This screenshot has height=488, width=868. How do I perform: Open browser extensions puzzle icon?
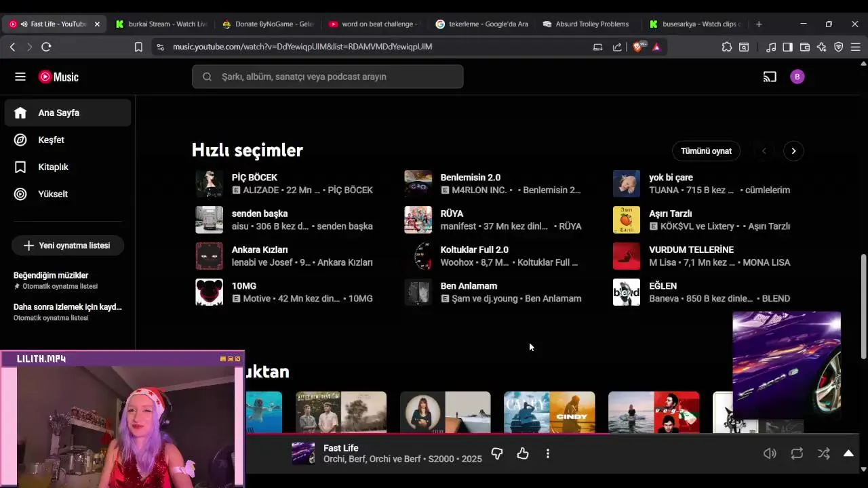[x=727, y=47]
